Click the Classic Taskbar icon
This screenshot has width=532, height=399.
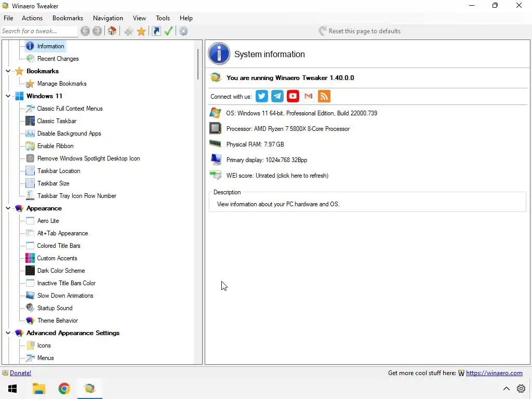tap(30, 121)
